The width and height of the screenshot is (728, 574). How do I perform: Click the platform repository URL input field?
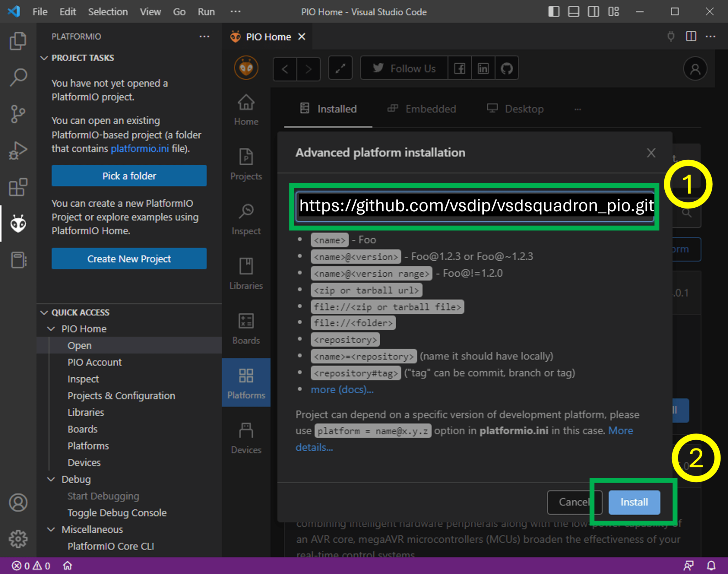(475, 206)
